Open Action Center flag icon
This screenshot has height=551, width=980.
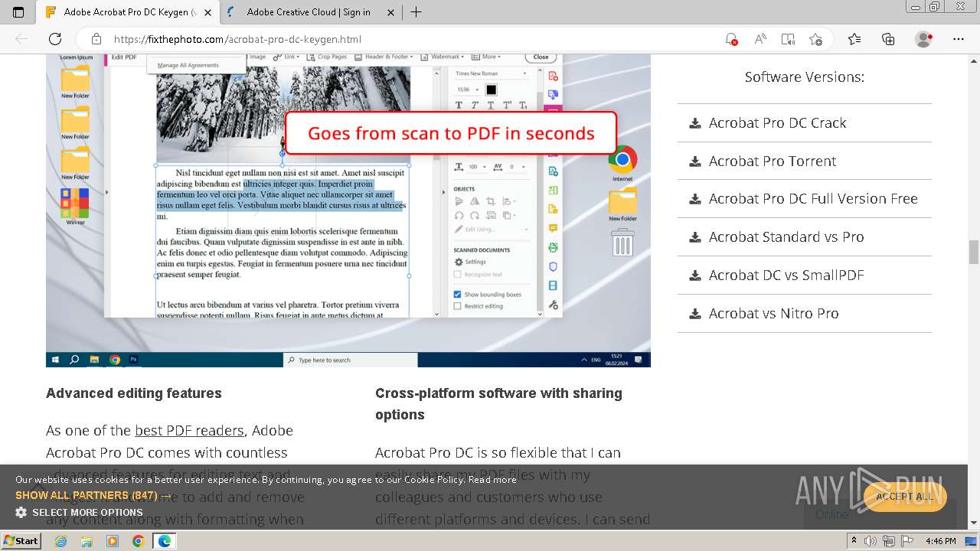point(907,541)
